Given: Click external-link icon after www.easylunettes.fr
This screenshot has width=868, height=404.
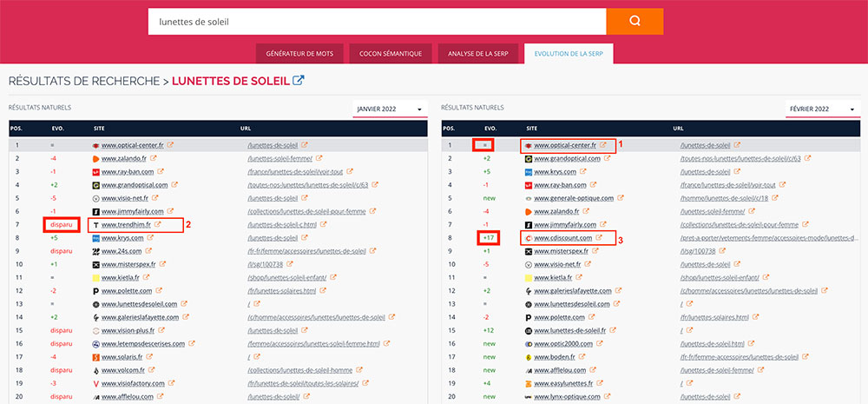Looking at the screenshot, I should [602, 383].
